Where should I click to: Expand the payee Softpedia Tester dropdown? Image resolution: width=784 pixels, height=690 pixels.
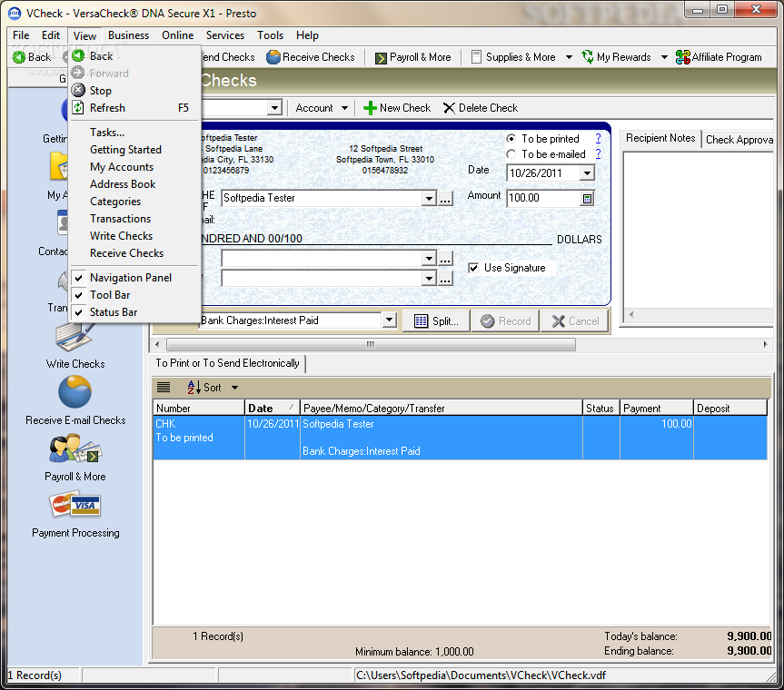tap(429, 198)
